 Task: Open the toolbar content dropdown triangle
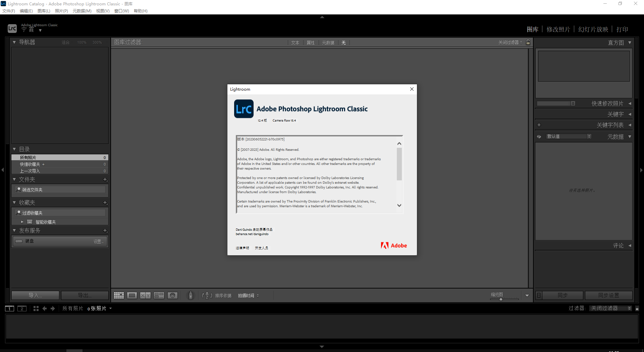[527, 296]
